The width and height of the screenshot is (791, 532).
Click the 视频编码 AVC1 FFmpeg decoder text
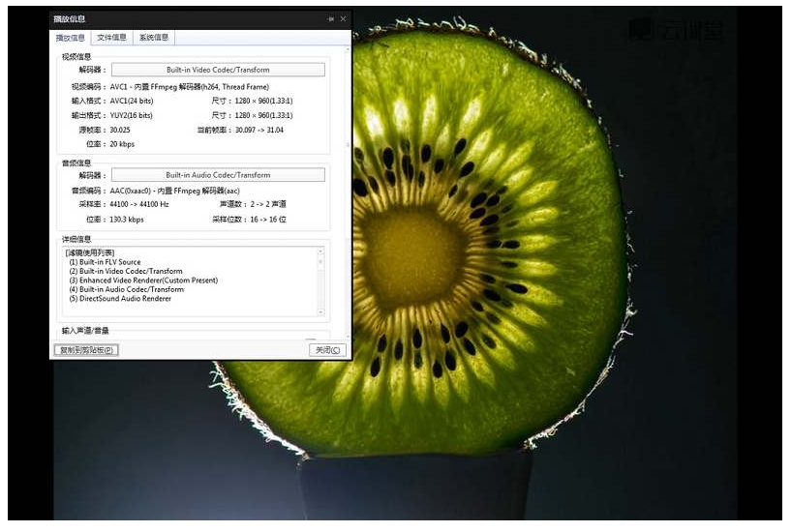pos(189,87)
